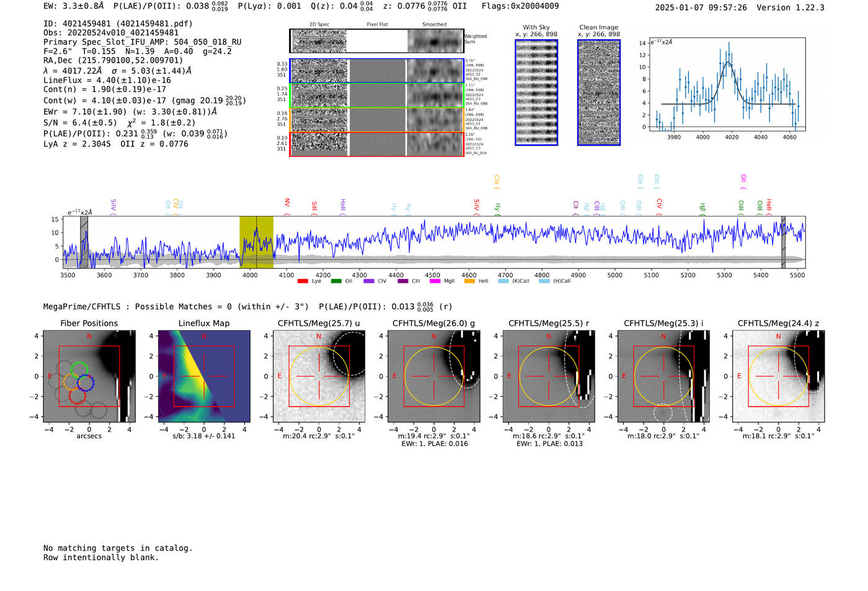Click the 's/b: 3.18 +/- 0.141' caption

[x=204, y=436]
